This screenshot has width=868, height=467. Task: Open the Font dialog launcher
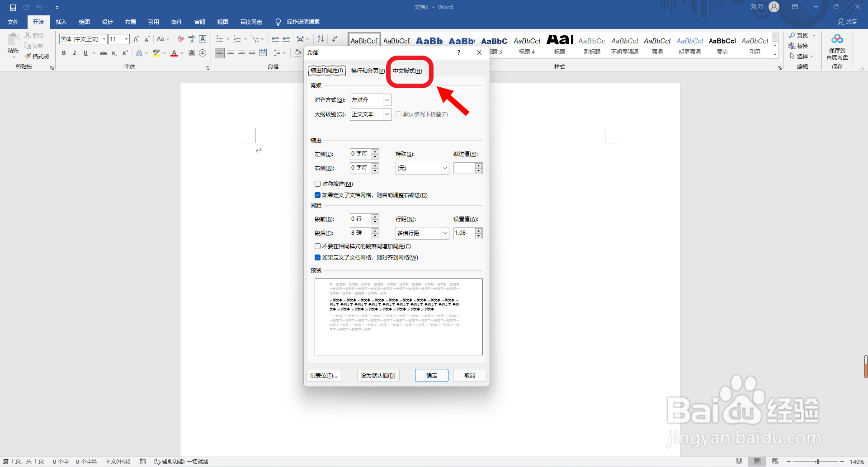click(208, 68)
